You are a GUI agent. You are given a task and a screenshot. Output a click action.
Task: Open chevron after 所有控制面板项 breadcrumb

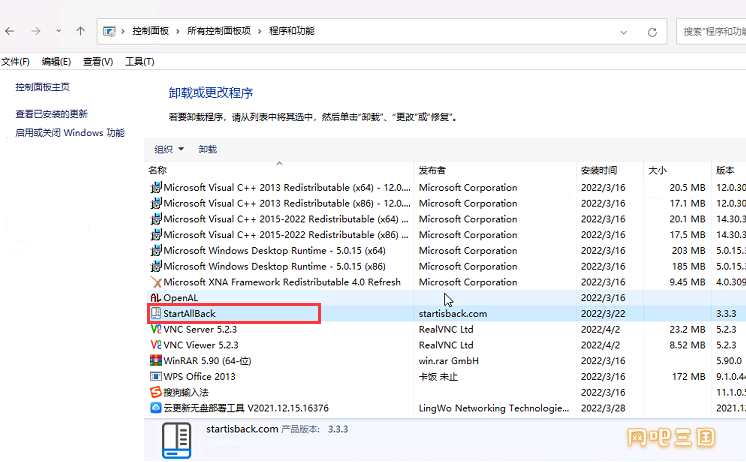click(260, 31)
